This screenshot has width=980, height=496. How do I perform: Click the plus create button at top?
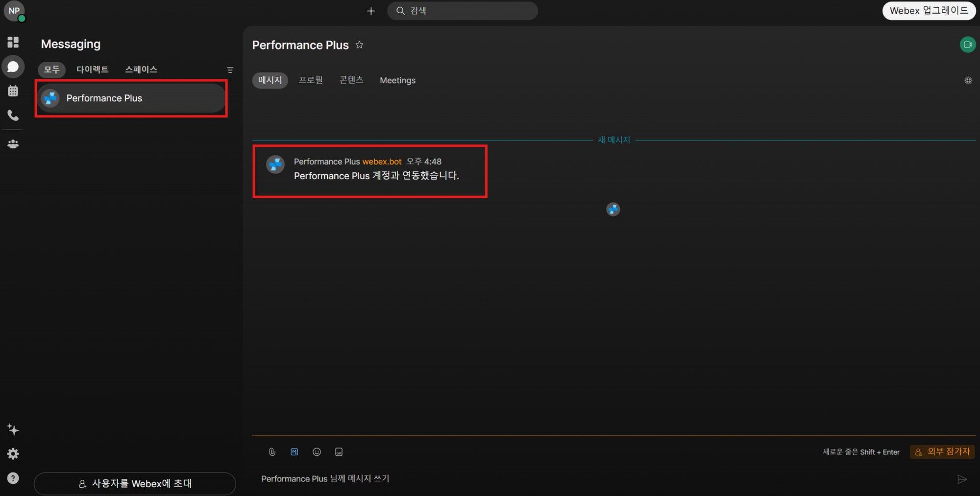tap(371, 11)
